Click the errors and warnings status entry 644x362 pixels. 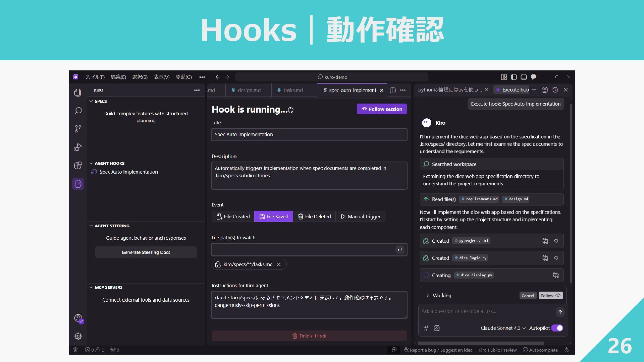pyautogui.click(x=95, y=350)
